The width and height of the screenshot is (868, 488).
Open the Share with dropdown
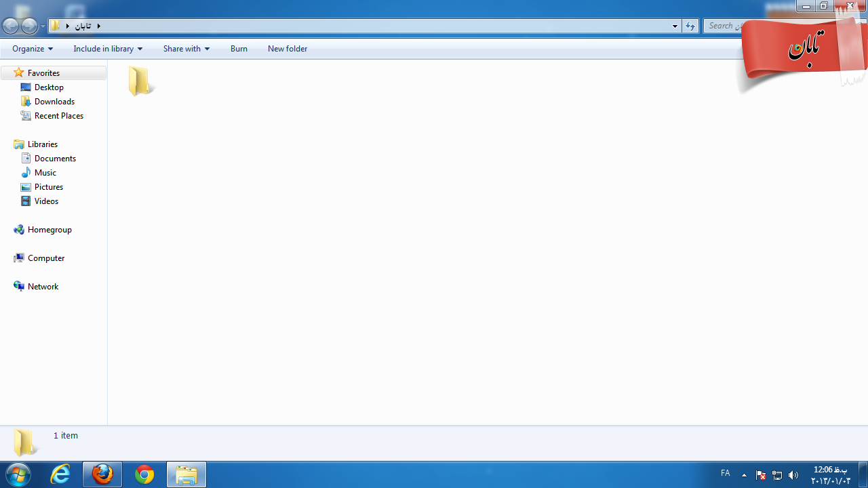tap(186, 49)
